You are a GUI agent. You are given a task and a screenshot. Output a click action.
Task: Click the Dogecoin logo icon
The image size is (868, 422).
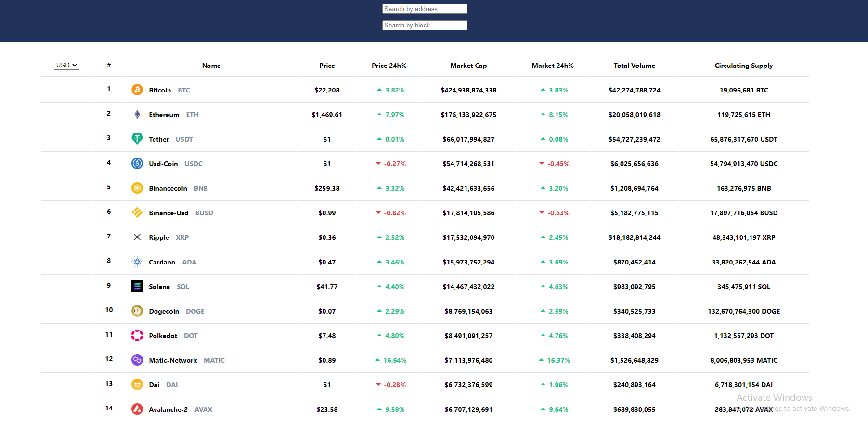(137, 311)
